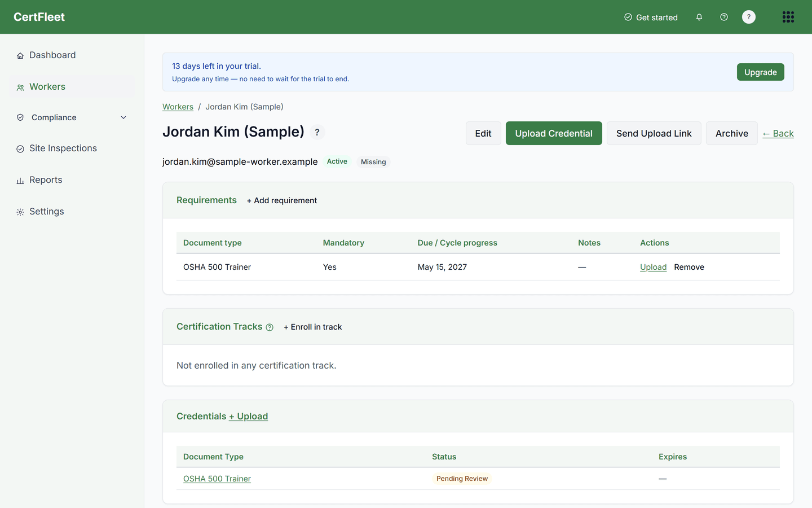Click Send Upload Link button
Image resolution: width=812 pixels, height=508 pixels.
(654, 133)
